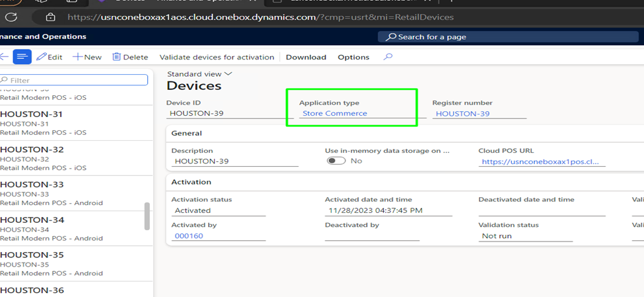Select HOUSTON-33 in the device list
This screenshot has width=644, height=297.
77,193
